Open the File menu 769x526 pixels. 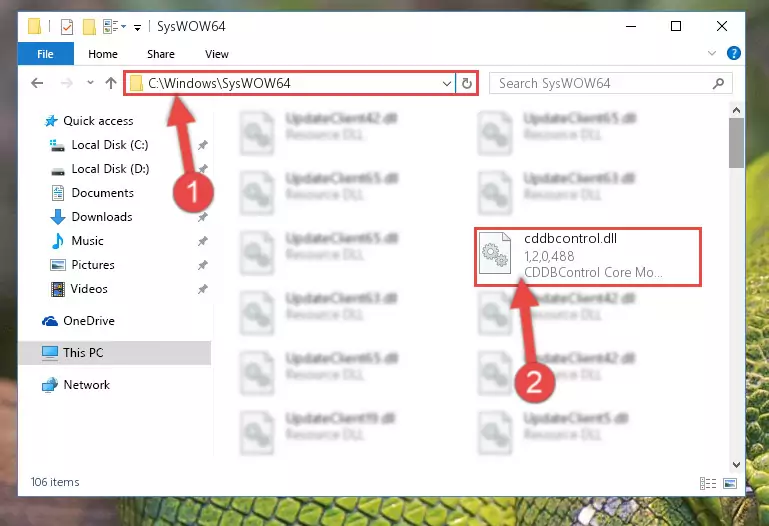[46, 54]
